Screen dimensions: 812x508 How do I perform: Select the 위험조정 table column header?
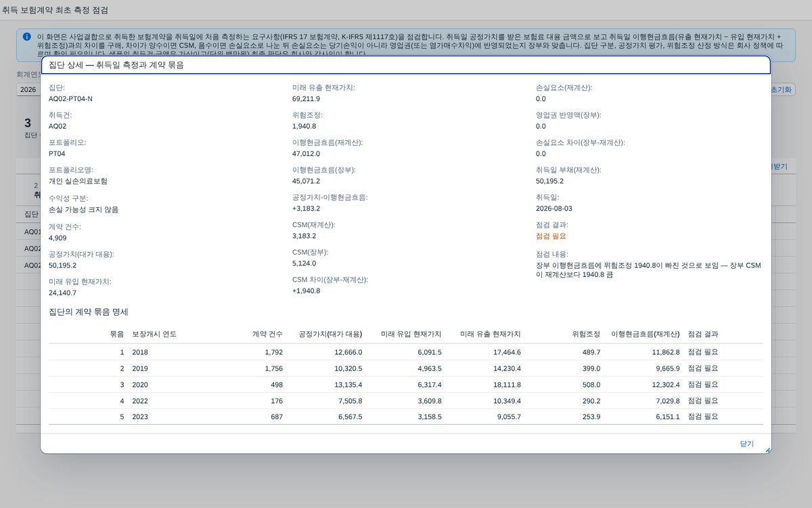click(x=586, y=334)
